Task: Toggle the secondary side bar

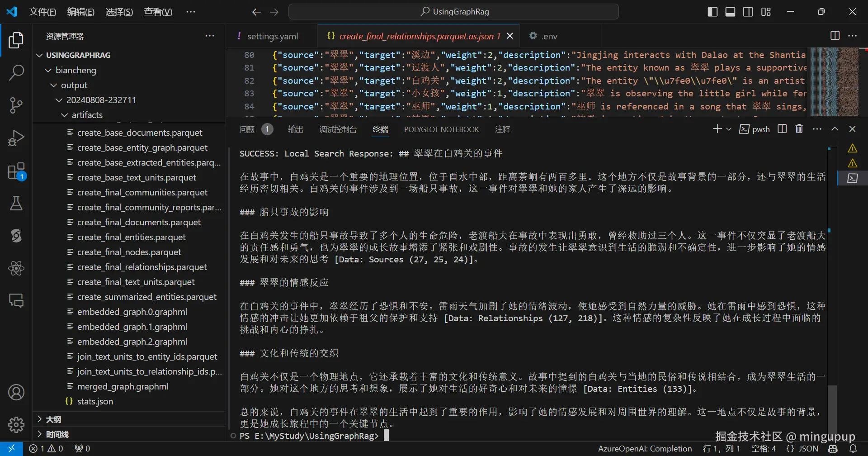Action: click(748, 12)
